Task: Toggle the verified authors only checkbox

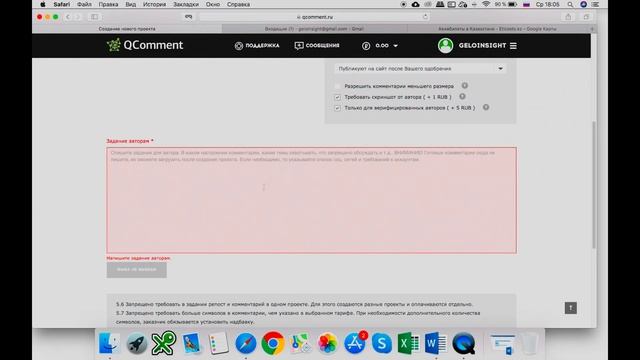Action: [337, 108]
